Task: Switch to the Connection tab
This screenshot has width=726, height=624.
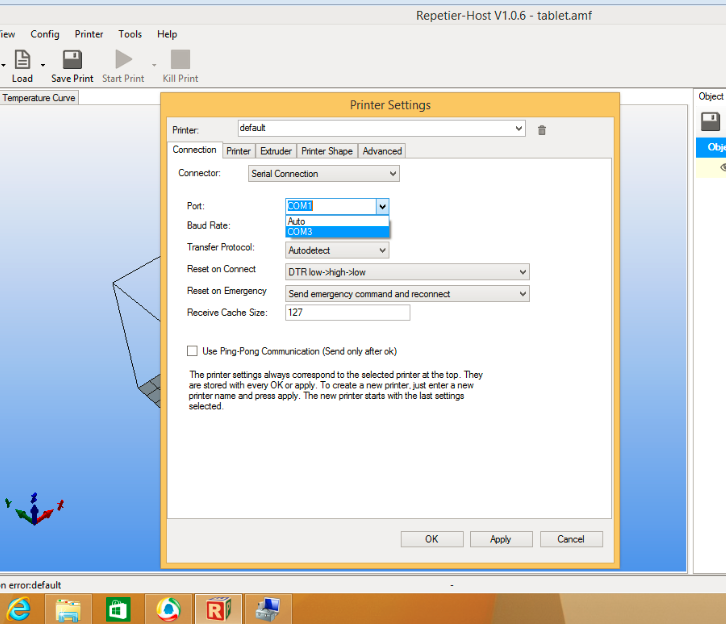Action: click(194, 150)
